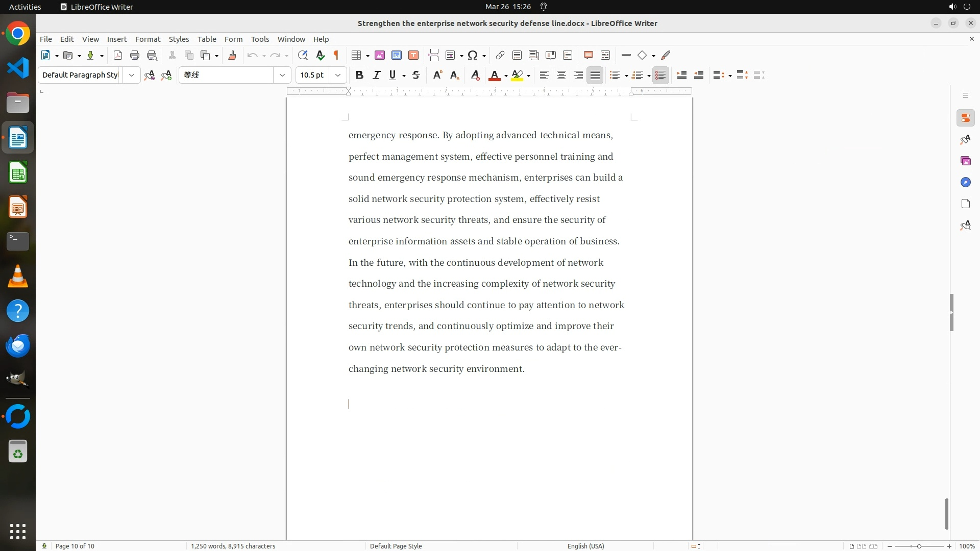Launch Thunderbird from the dock
The width and height of the screenshot is (980, 551).
click(x=18, y=346)
